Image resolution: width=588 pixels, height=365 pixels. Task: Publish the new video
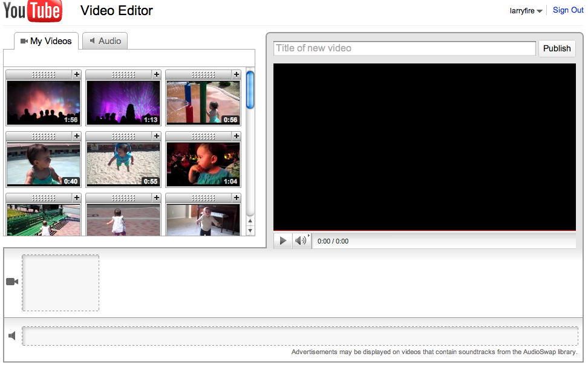[x=557, y=48]
